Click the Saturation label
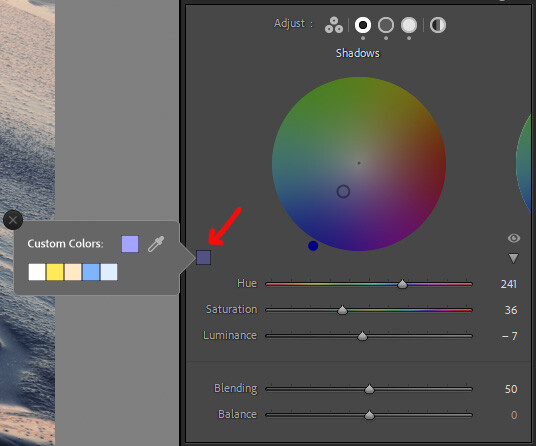 (x=231, y=309)
